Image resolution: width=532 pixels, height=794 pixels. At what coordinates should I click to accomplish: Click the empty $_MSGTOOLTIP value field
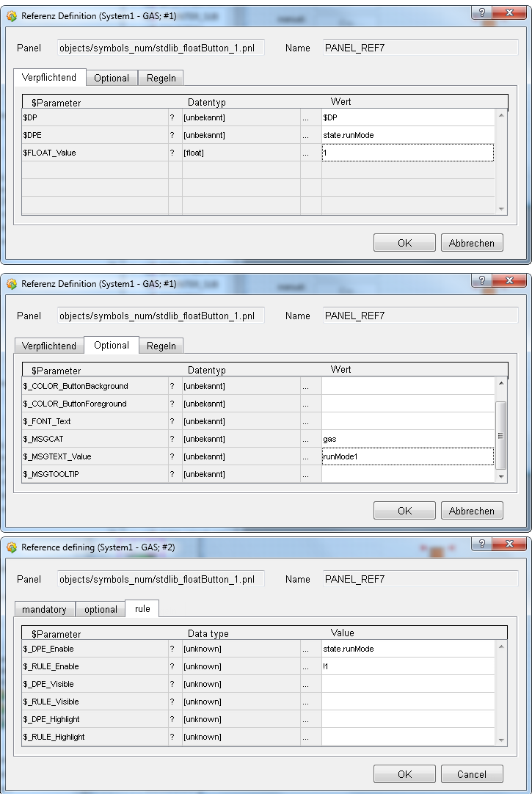pos(408,474)
